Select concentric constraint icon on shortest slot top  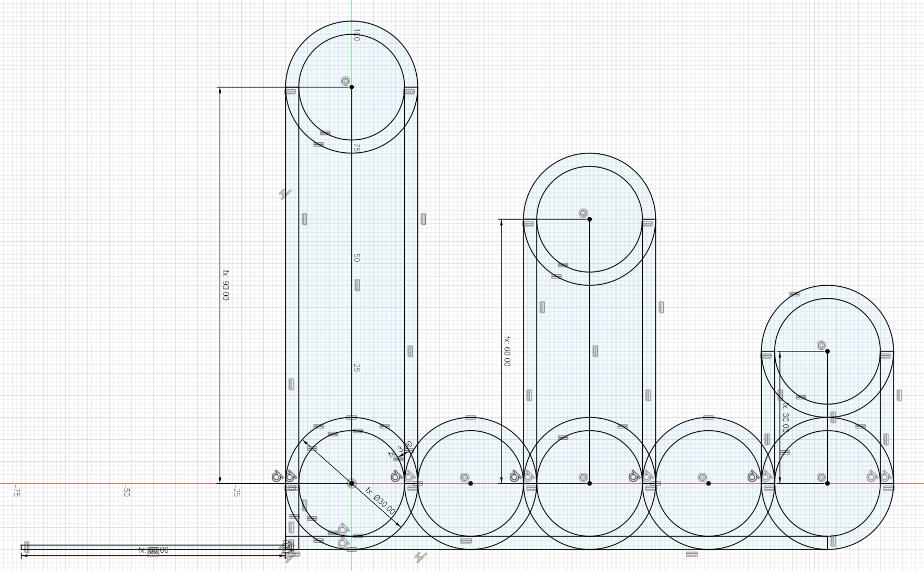click(x=821, y=345)
